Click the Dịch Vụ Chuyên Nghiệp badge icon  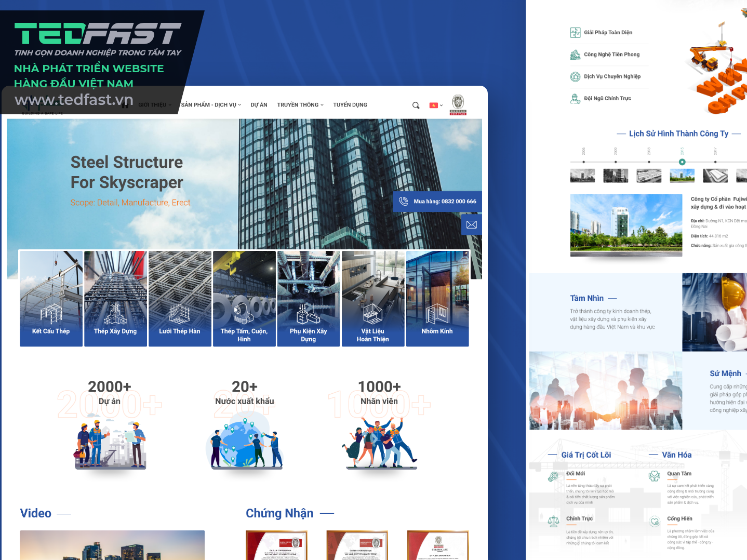[575, 77]
